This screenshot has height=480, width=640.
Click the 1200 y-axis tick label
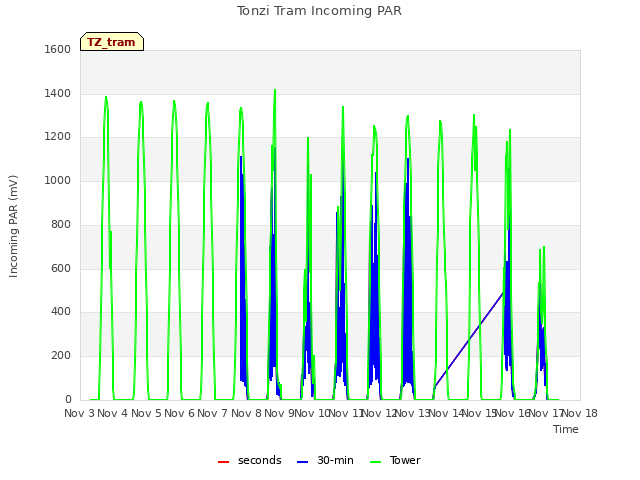58,137
